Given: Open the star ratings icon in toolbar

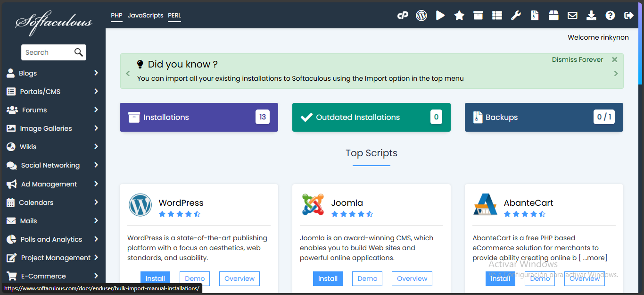Looking at the screenshot, I should (459, 16).
